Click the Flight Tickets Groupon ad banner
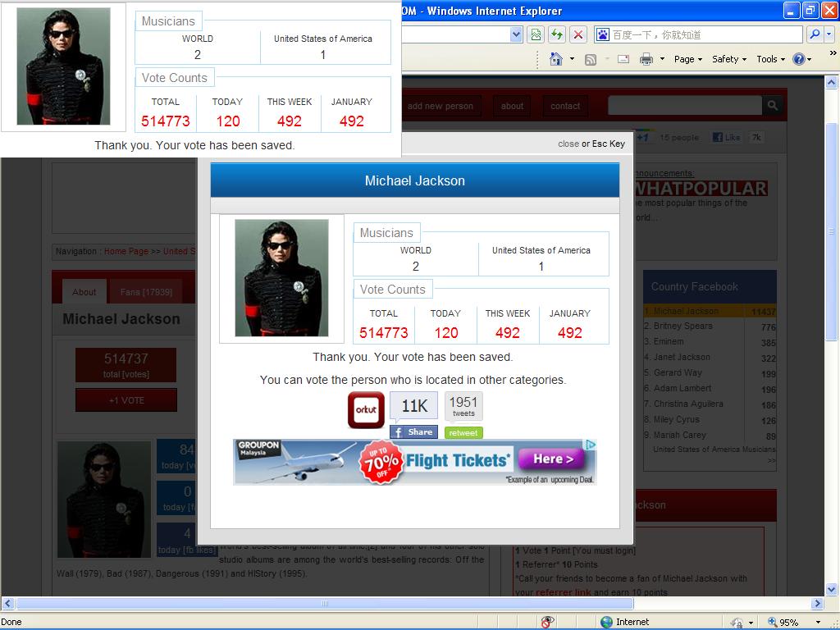840x630 pixels. point(414,462)
